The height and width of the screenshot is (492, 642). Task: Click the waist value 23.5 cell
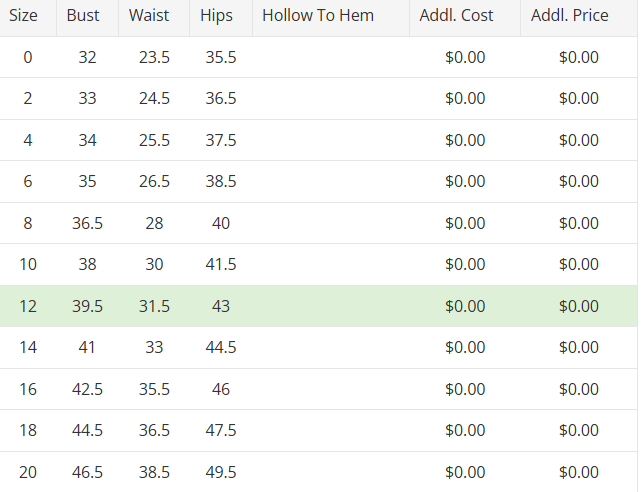pos(154,57)
